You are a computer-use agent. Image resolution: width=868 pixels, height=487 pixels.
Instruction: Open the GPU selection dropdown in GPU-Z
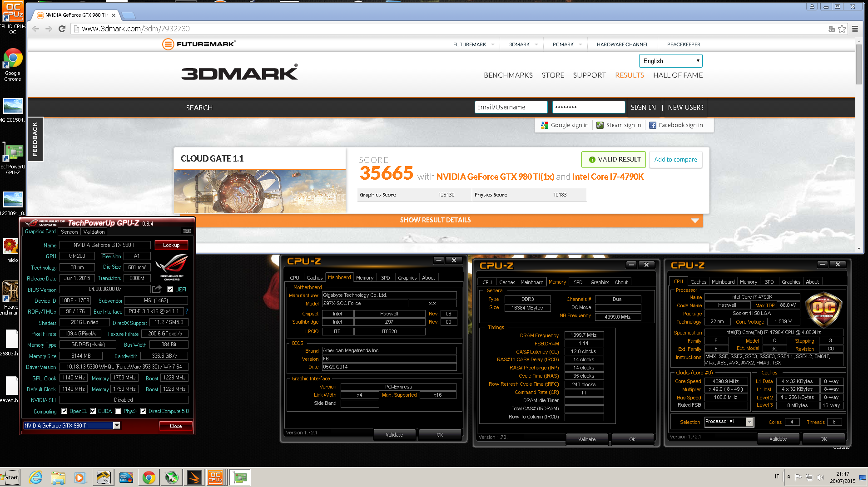(117, 425)
